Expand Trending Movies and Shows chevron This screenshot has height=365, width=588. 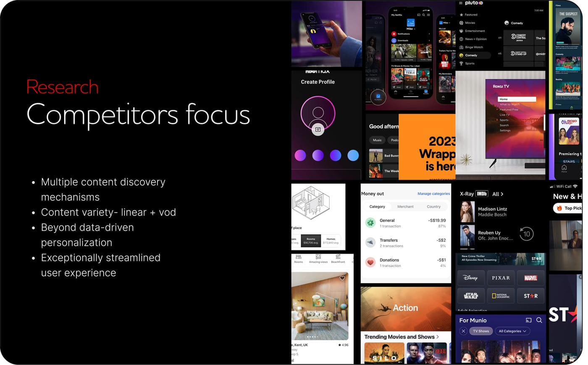point(437,337)
